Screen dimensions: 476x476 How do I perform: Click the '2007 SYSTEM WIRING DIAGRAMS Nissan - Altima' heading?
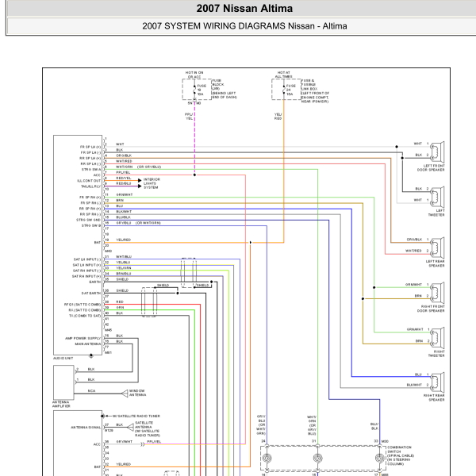pos(244,26)
